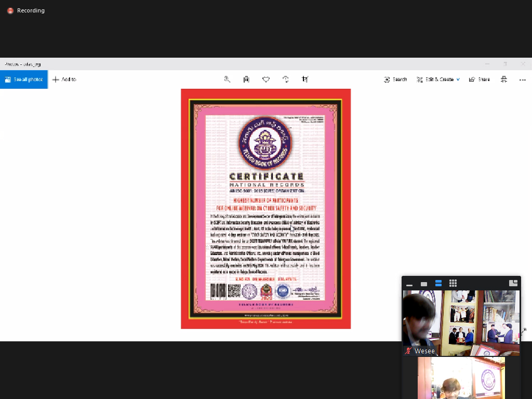Viewport: 532px width, 399px height.
Task: Expand the Edit & Create dropdown
Action: (438, 79)
